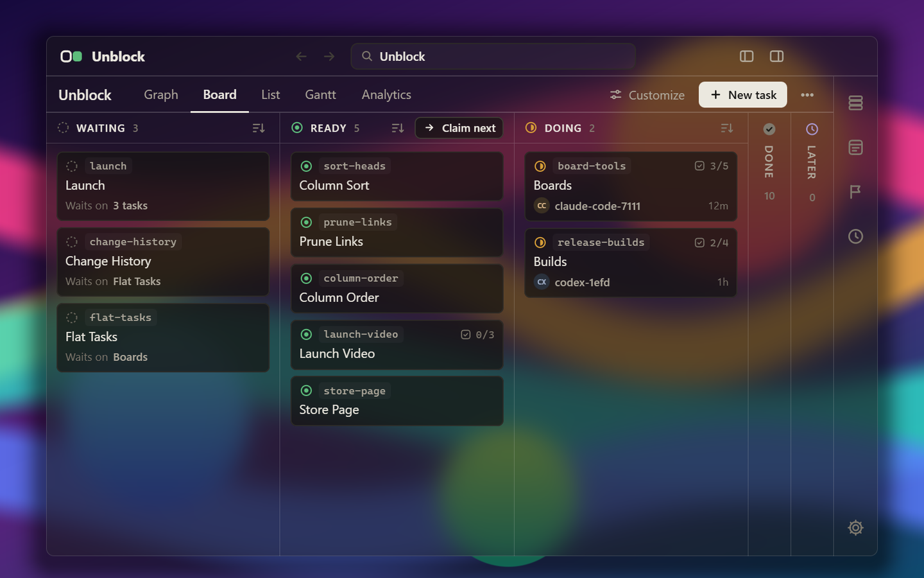Open the history clock icon in right rail
The width and height of the screenshot is (924, 578).
click(x=855, y=236)
